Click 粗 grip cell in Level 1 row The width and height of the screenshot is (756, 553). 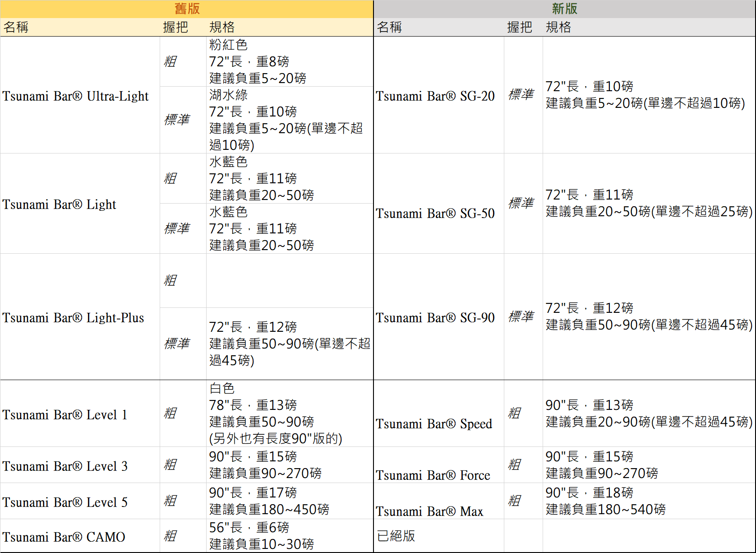click(183, 414)
